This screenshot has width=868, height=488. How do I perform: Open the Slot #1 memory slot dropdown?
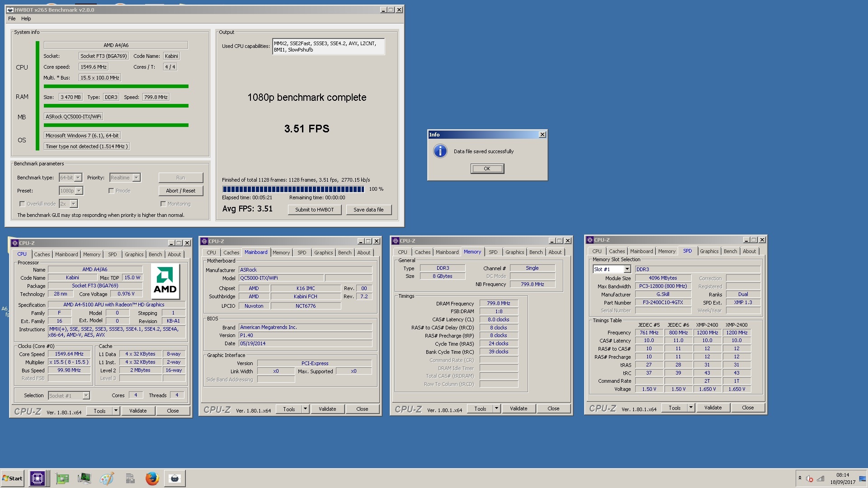click(x=627, y=269)
